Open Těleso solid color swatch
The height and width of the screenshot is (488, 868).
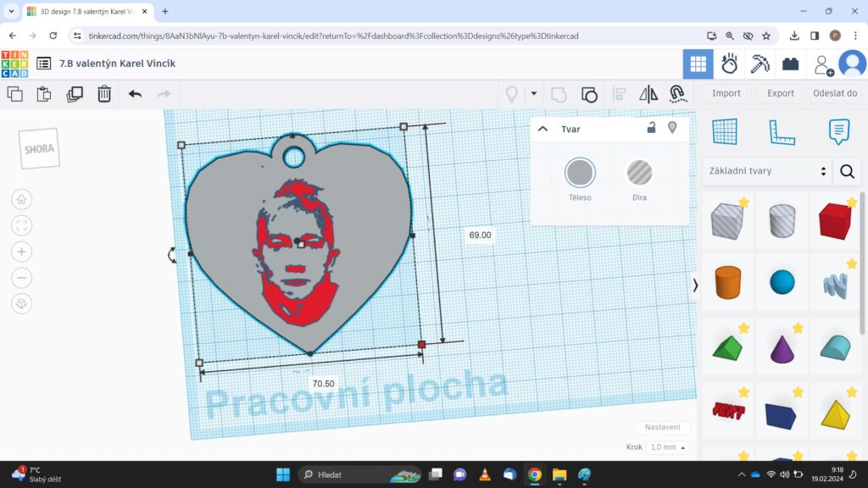point(580,173)
